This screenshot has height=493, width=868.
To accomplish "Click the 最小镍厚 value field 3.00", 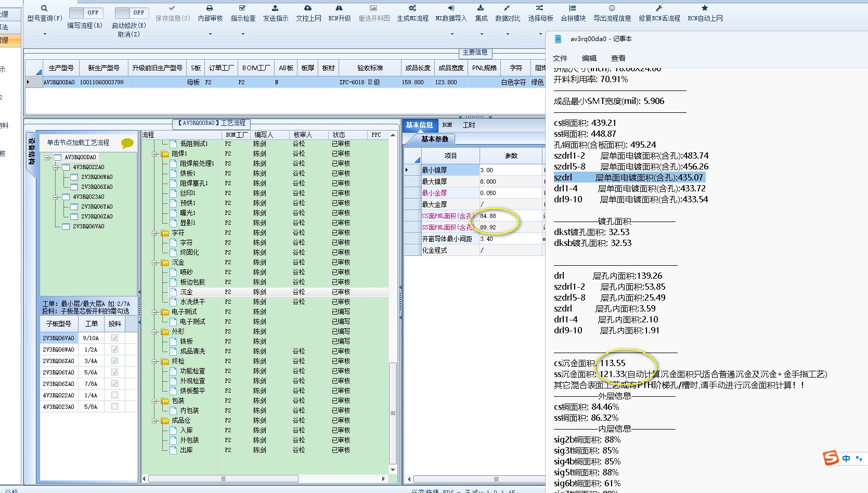I will (511, 170).
